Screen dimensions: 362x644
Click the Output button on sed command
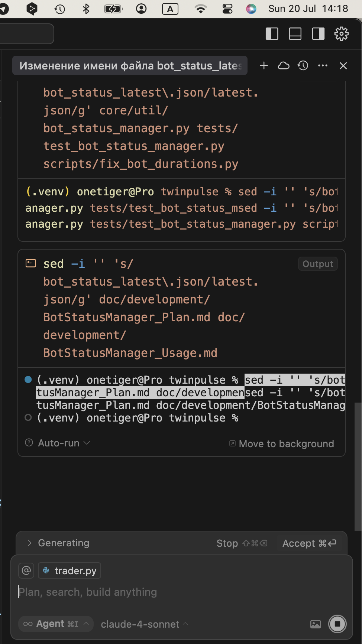tap(318, 264)
